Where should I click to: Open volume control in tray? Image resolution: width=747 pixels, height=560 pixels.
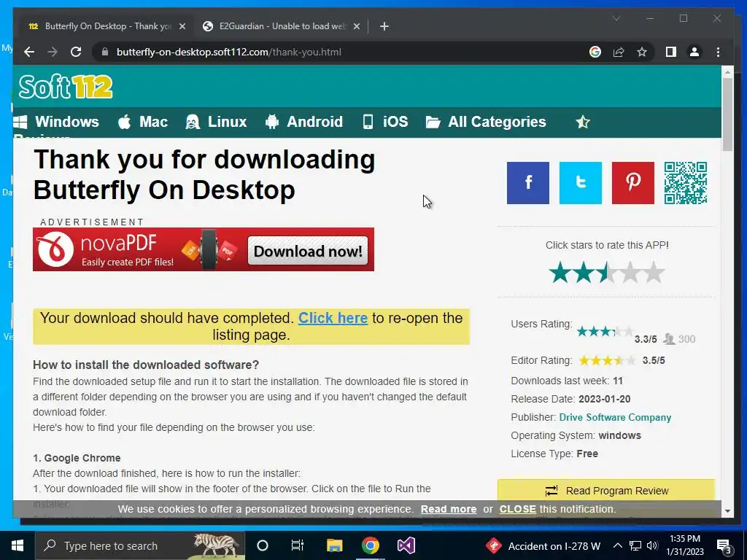(x=652, y=545)
